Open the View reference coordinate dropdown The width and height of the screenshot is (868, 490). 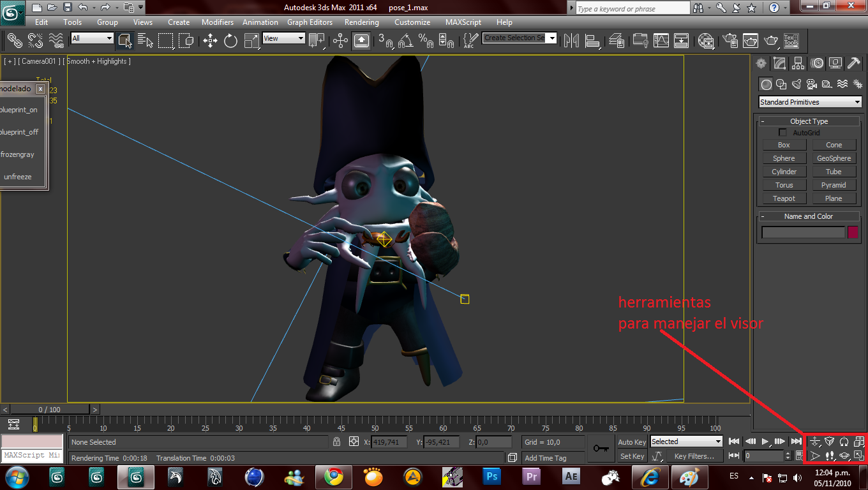(x=284, y=38)
